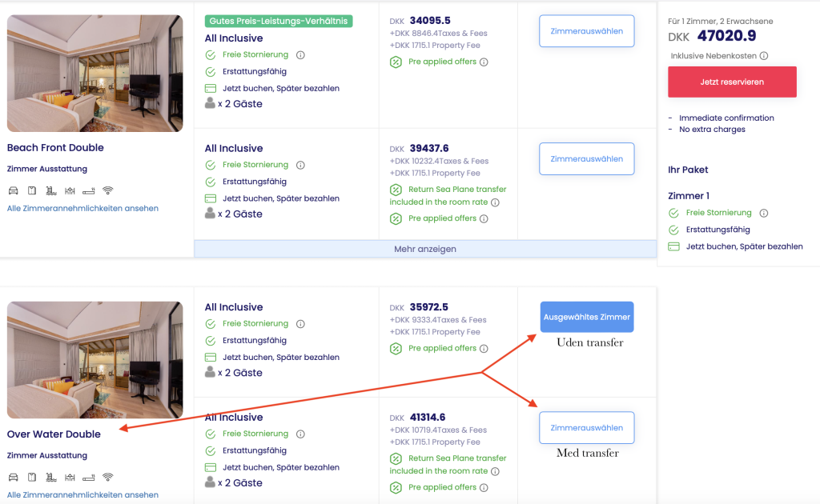Viewport: 820px width, 504px height.
Task: Click info icon after Freie Stornierung in Ihr Paket
Action: coord(764,213)
